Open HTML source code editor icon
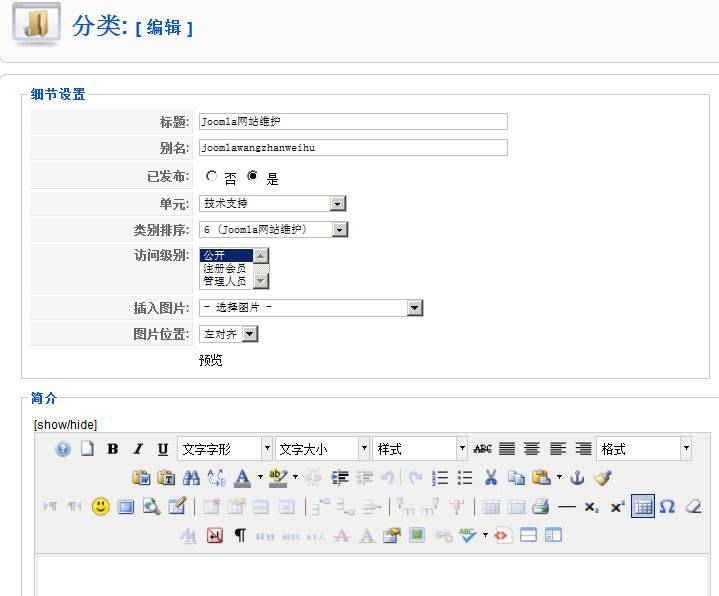This screenshot has width=719, height=596. tap(503, 535)
